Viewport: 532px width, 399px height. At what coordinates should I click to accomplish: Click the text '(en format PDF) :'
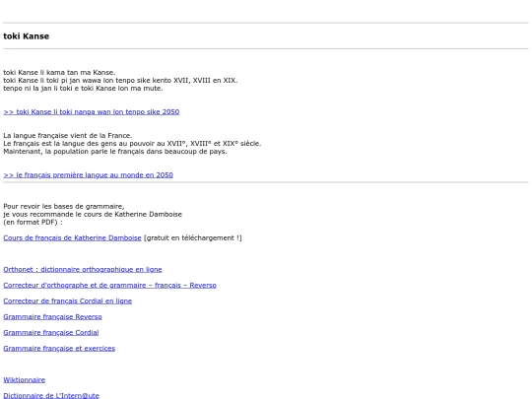click(x=33, y=223)
